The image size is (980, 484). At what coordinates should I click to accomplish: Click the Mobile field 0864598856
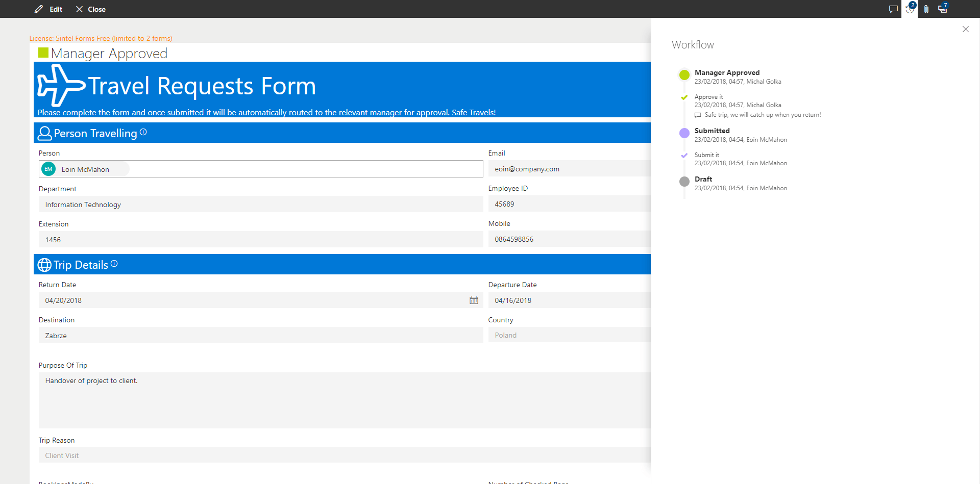[570, 239]
